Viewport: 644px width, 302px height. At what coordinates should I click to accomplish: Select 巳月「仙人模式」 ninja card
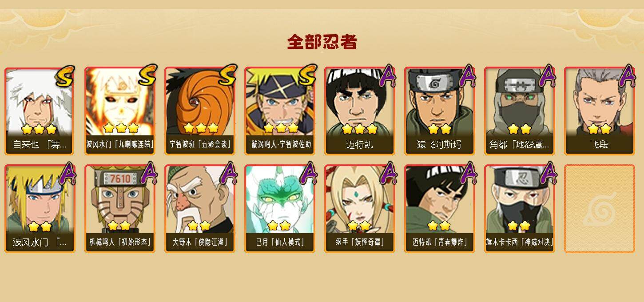pos(280,209)
